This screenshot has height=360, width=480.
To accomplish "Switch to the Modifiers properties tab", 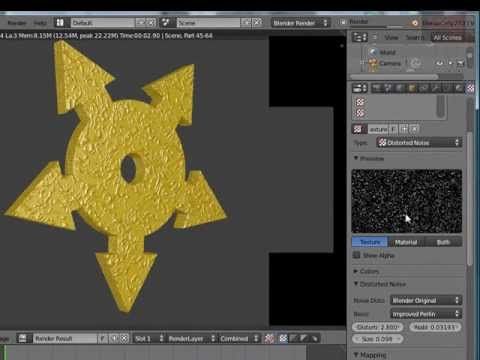I will [435, 88].
